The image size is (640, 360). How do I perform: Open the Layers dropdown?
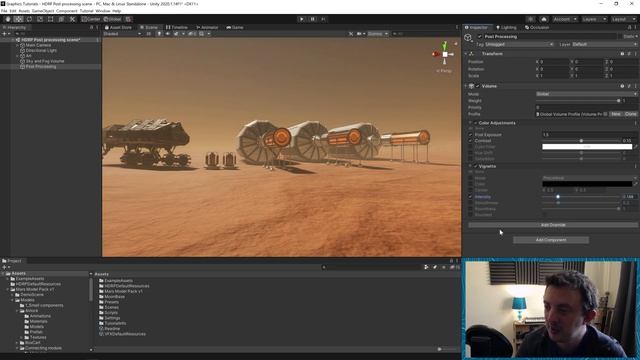click(x=593, y=19)
